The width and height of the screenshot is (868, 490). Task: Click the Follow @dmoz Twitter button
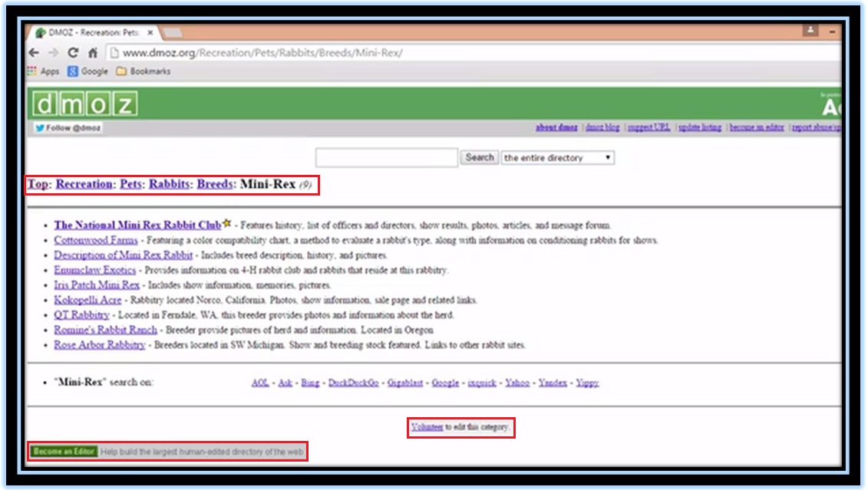click(x=68, y=128)
